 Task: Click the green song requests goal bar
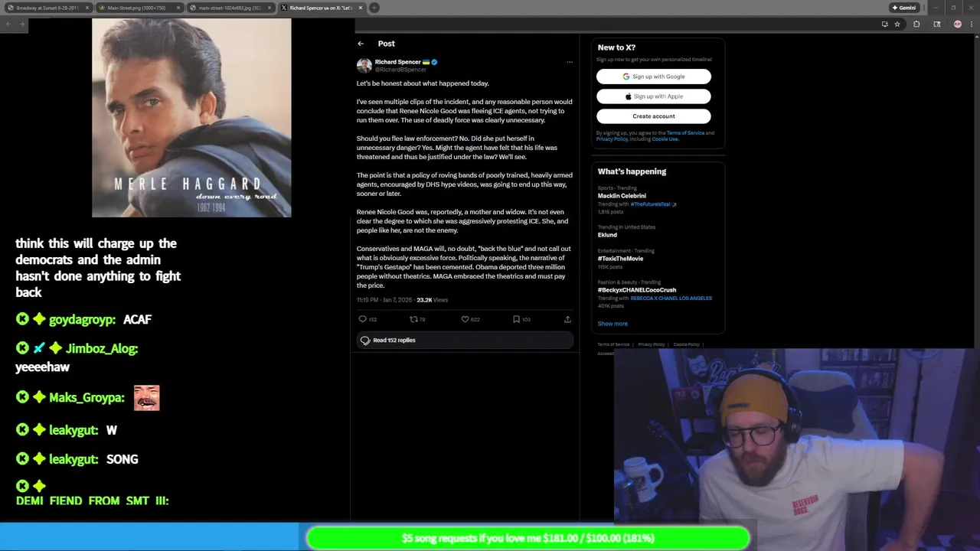coord(528,538)
